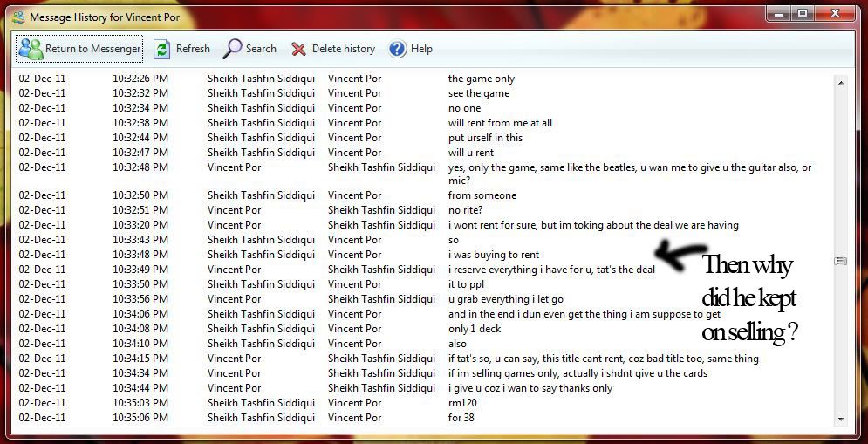Select the message 'i was buying to rent'
The height and width of the screenshot is (444, 868).
[493, 255]
